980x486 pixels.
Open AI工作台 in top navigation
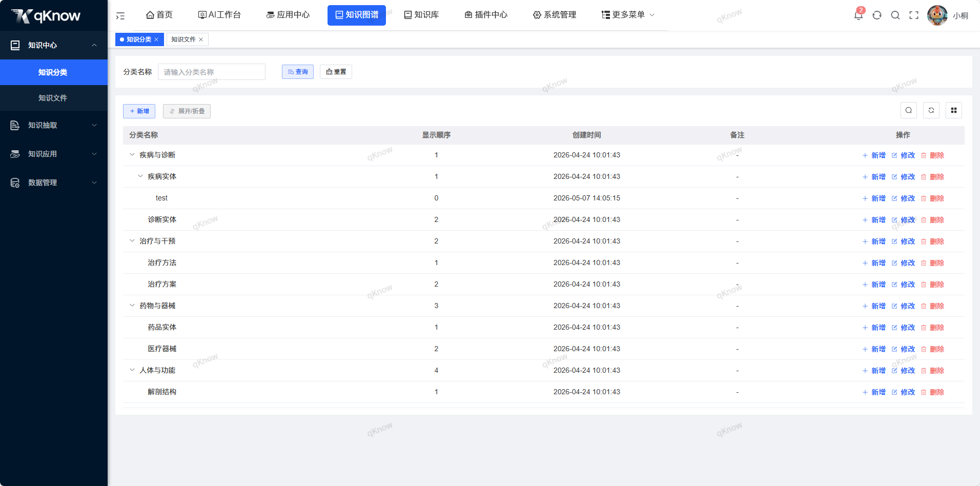click(219, 15)
